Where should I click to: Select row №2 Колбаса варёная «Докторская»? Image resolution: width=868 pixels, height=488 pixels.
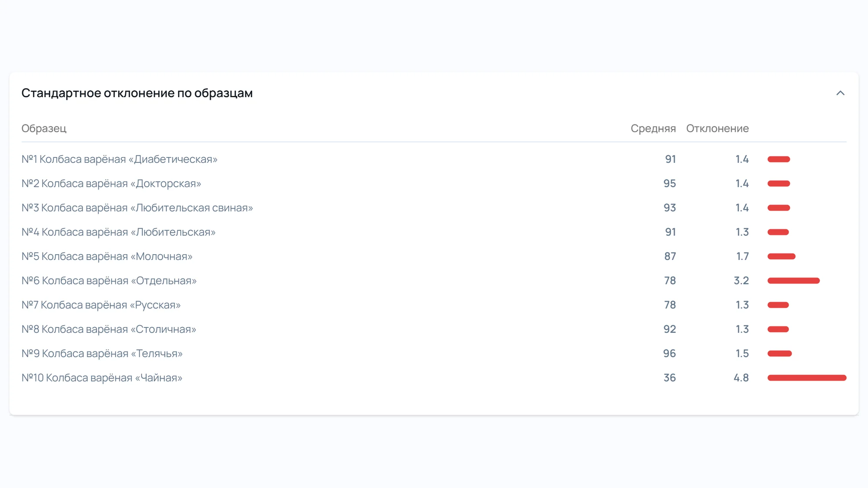(434, 183)
